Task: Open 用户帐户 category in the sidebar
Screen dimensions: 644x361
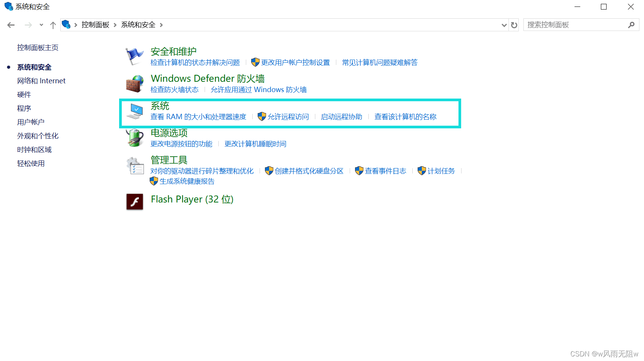Action: pos(31,122)
